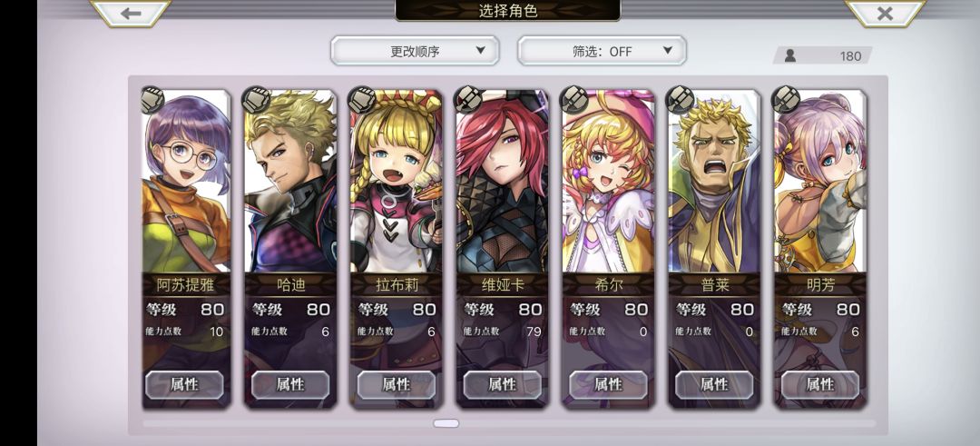Click fist weapon icon on 哈迪 card
This screenshot has height=446, width=980.
coord(256,100)
